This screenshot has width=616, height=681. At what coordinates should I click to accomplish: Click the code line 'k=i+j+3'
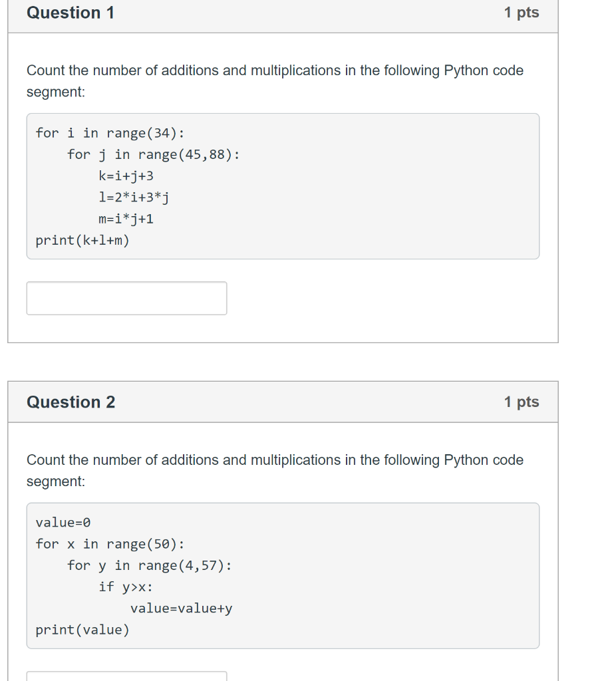(126, 176)
